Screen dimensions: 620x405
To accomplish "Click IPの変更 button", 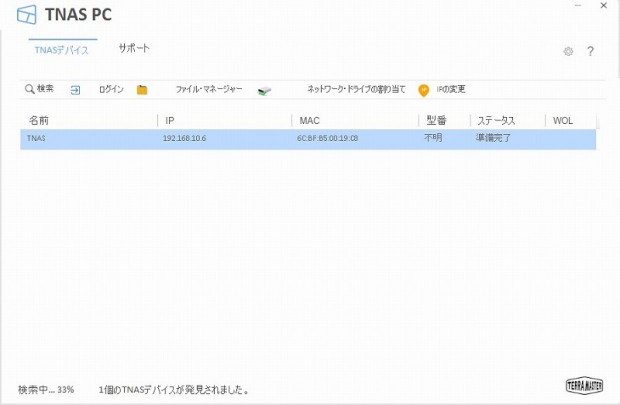I will coord(451,89).
